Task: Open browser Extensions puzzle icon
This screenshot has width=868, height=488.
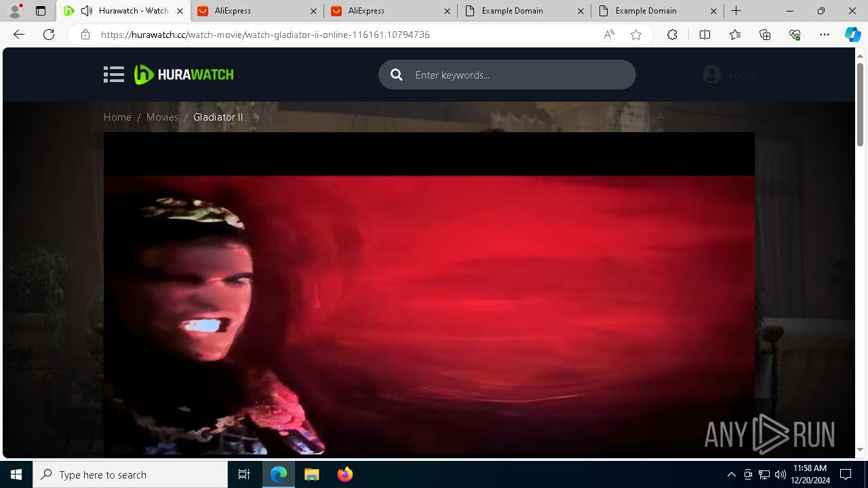Action: click(x=672, y=35)
